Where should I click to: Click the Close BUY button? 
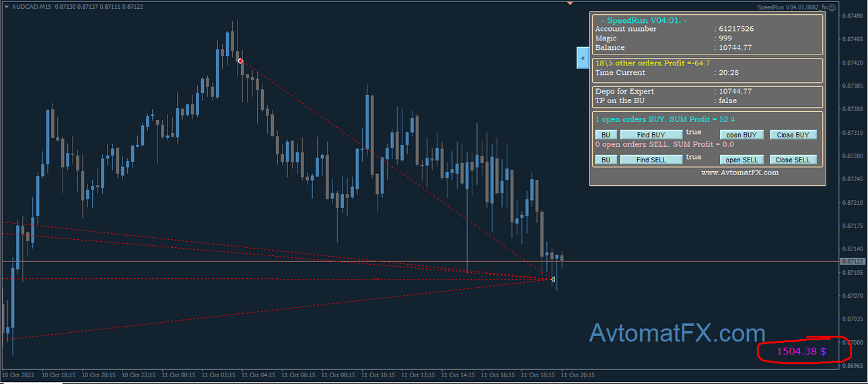point(793,135)
